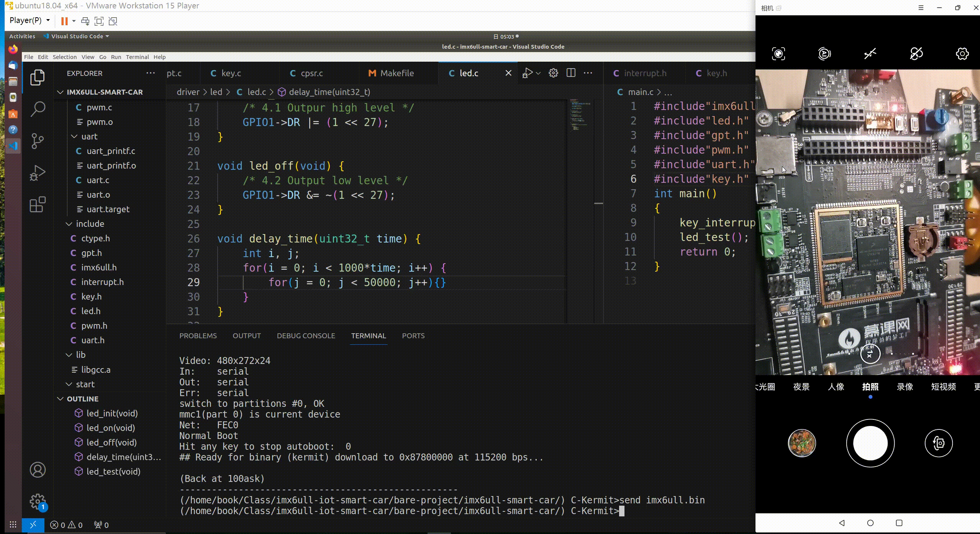The width and height of the screenshot is (980, 534).
Task: Tap the AI scene recognition camera icon
Action: pyautogui.click(x=778, y=54)
